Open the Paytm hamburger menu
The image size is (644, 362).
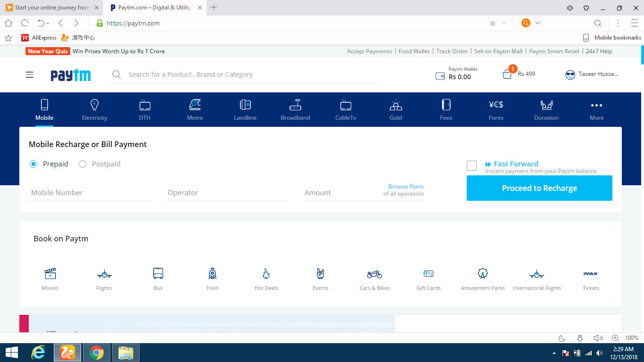(x=30, y=74)
